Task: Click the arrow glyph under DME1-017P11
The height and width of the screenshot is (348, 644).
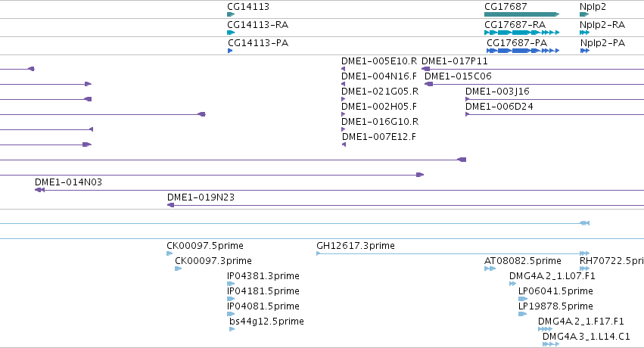Action: coord(425,69)
